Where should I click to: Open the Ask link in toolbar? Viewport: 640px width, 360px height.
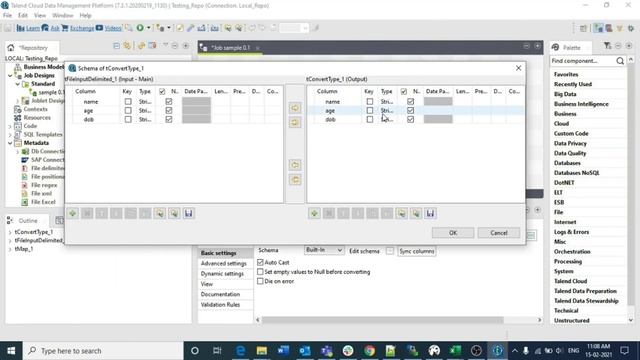click(x=51, y=28)
